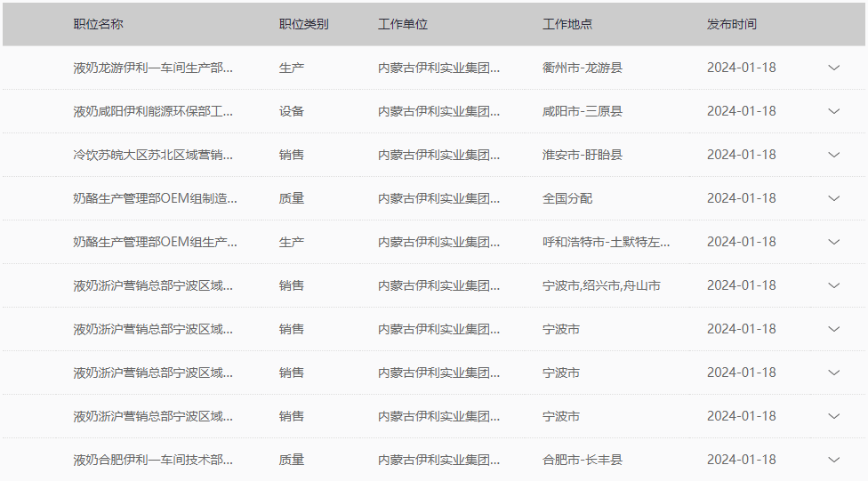The height and width of the screenshot is (481, 868).
Task: Click date 2024-01-18 in 衢州市-龙游县 row
Action: (x=741, y=68)
